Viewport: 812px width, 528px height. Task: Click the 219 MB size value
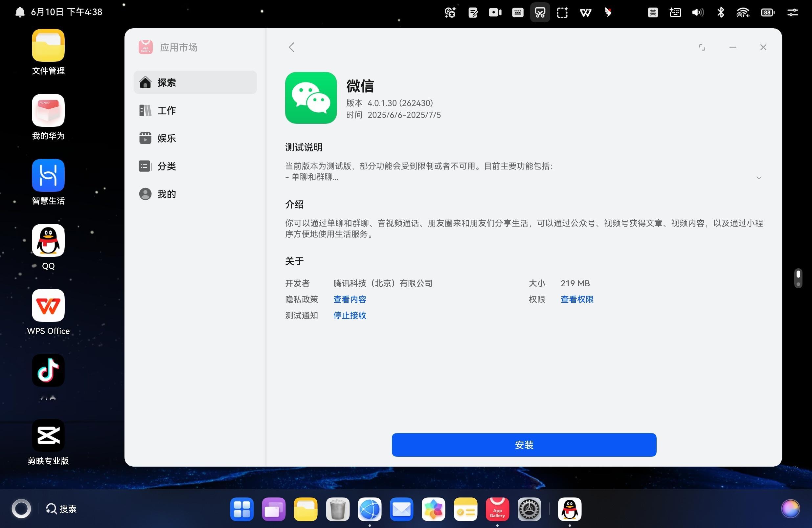click(575, 283)
